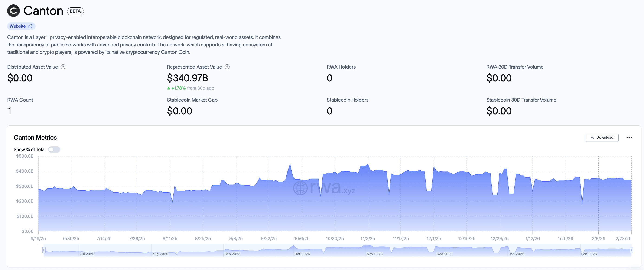The width and height of the screenshot is (644, 270).
Task: Click Oct 2025 on the range navigator
Action: click(x=302, y=254)
